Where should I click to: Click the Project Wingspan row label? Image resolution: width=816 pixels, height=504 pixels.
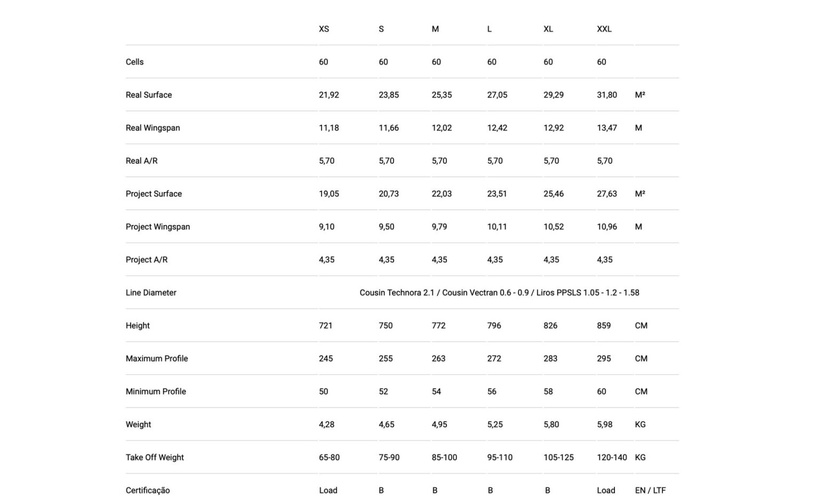157,227
